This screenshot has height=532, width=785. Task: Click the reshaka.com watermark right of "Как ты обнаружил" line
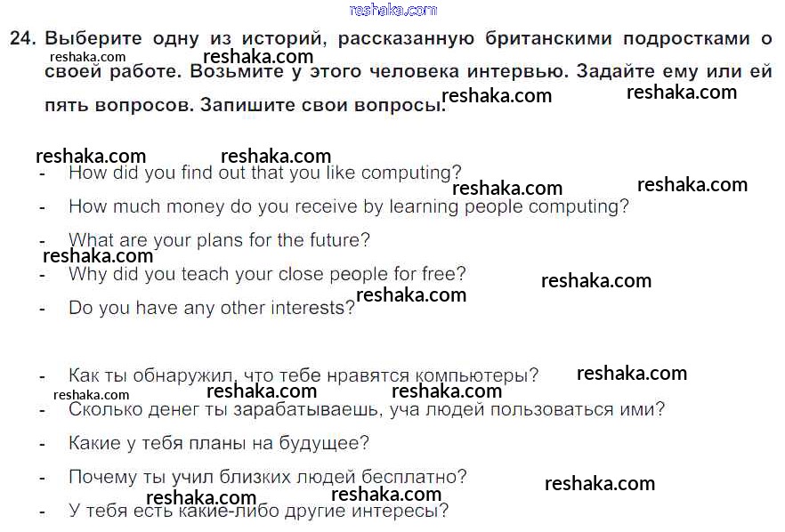(x=631, y=374)
